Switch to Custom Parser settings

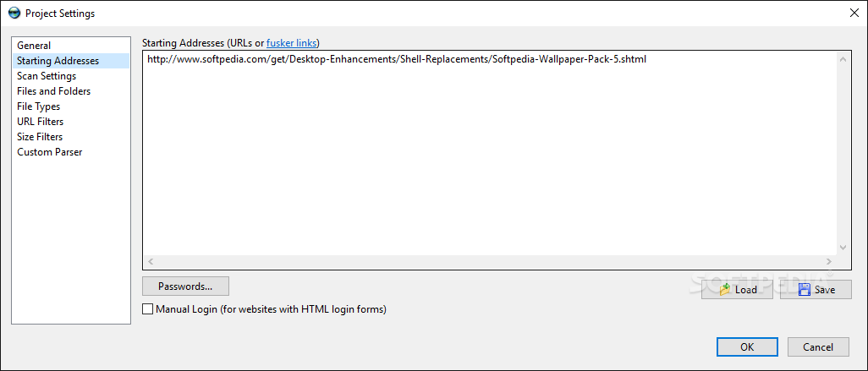[x=49, y=152]
